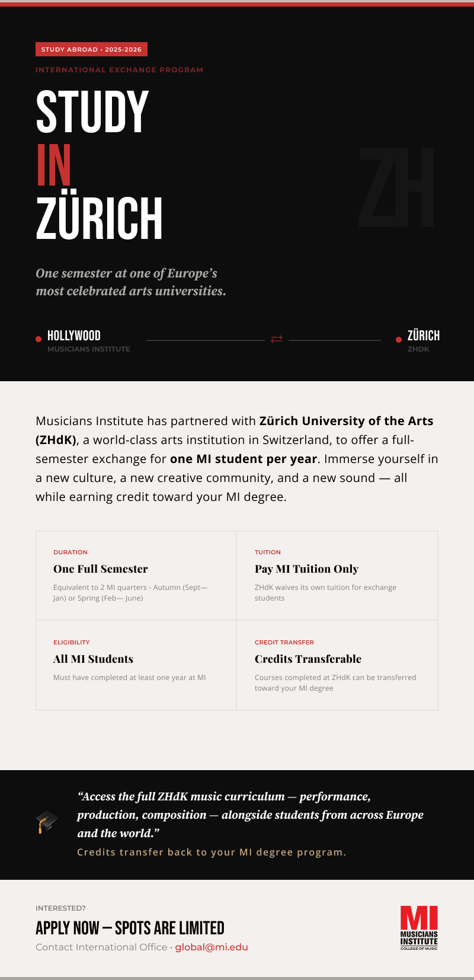Click the Study Abroad 2025-2026 badge

(x=91, y=50)
